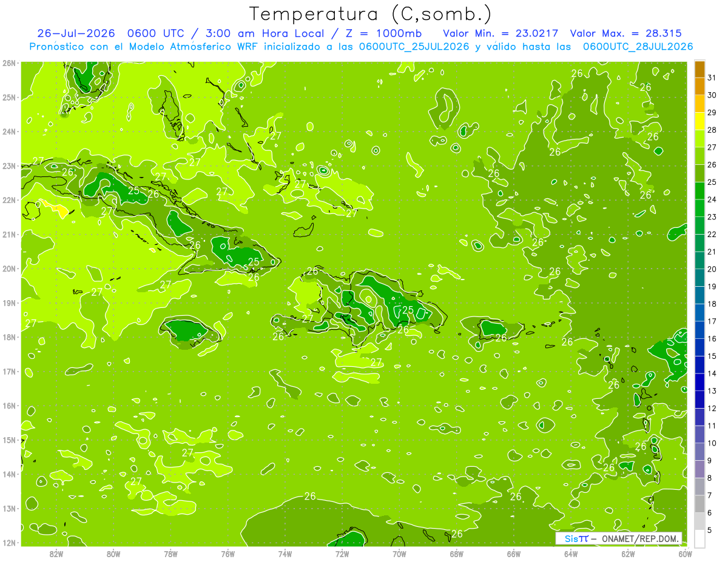Click longitude axis label "74W"
This screenshot has width=728, height=562.
285,554
